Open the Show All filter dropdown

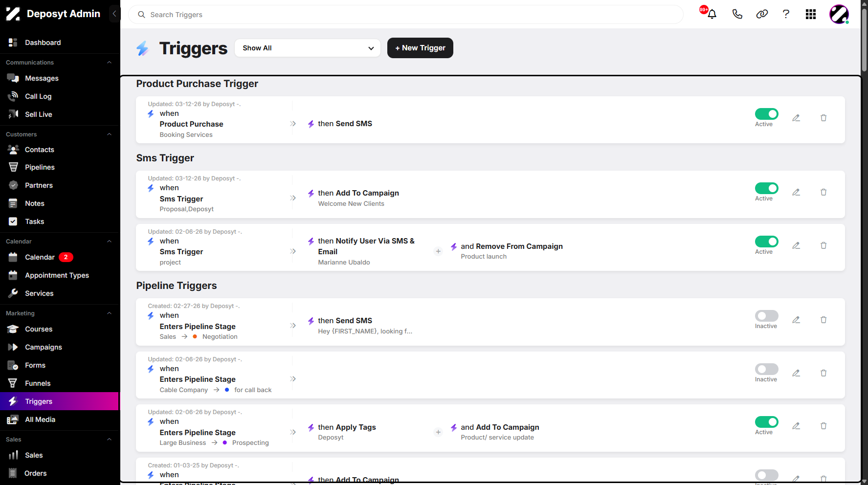(308, 48)
